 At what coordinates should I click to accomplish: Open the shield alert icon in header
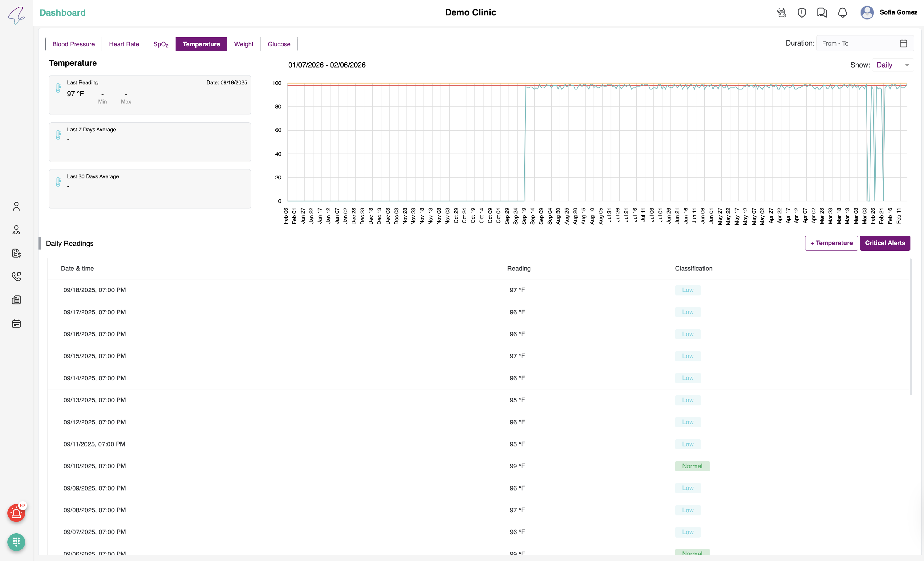(x=802, y=13)
